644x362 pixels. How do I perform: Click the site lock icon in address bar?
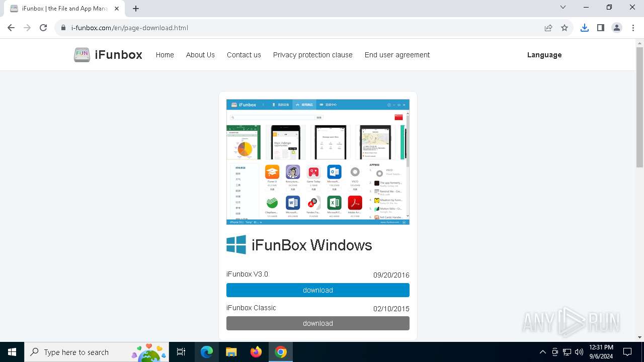pyautogui.click(x=63, y=28)
